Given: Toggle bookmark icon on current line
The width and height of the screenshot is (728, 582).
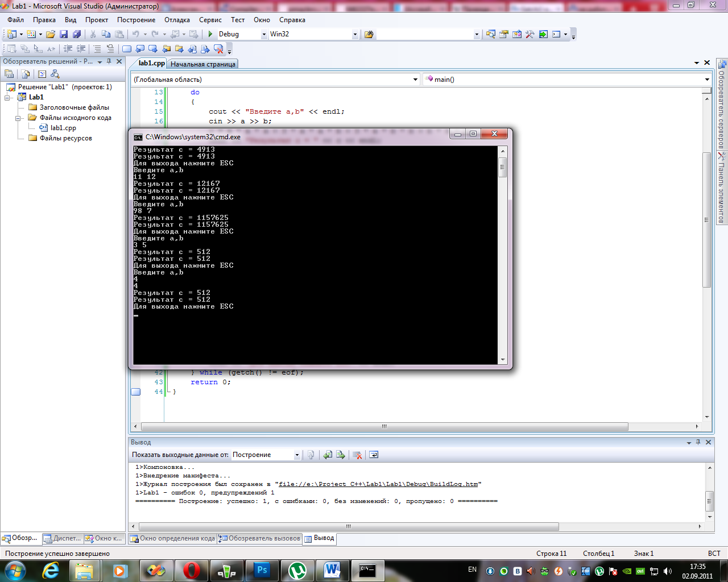Looking at the screenshot, I should click(x=127, y=49).
